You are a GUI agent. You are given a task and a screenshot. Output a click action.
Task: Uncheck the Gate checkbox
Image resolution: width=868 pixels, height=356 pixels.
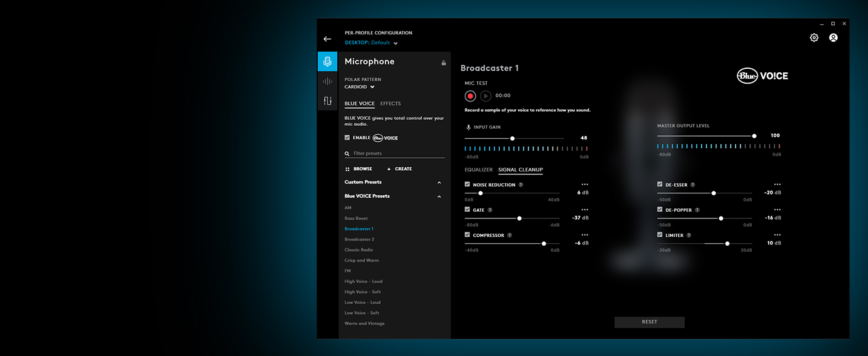[x=467, y=210]
